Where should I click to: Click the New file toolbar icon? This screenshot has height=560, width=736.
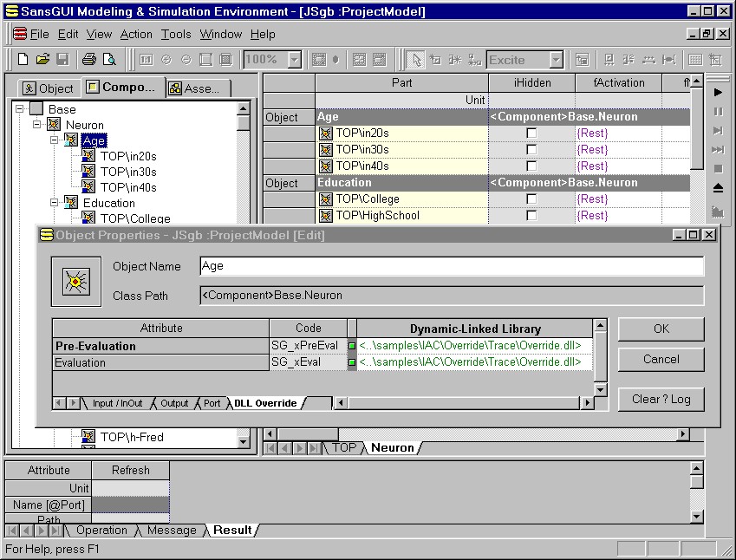[x=23, y=60]
